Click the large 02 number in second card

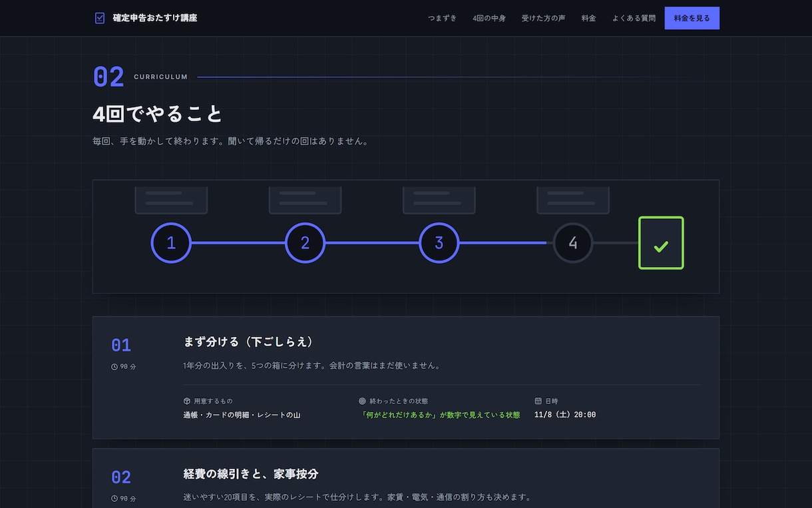pos(121,477)
